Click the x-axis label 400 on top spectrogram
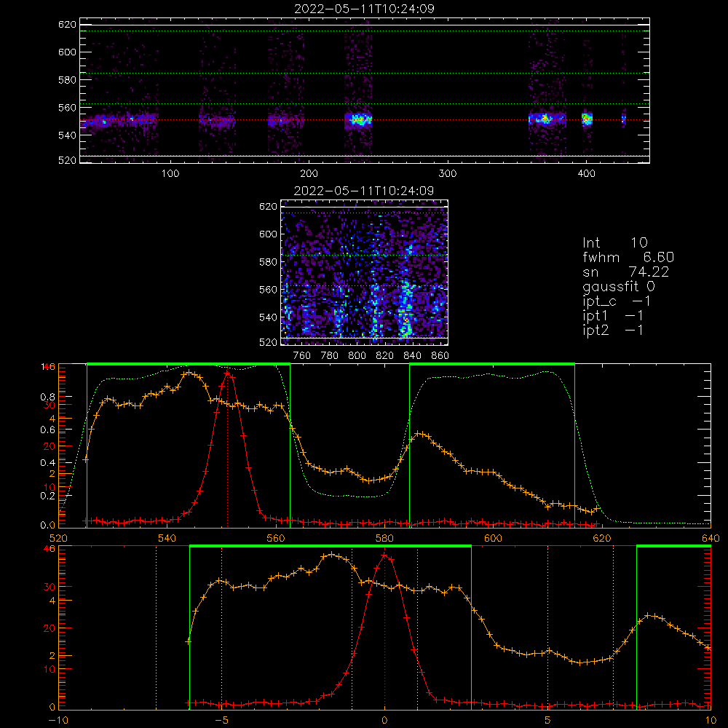This screenshot has height=728, width=728. tap(586, 174)
